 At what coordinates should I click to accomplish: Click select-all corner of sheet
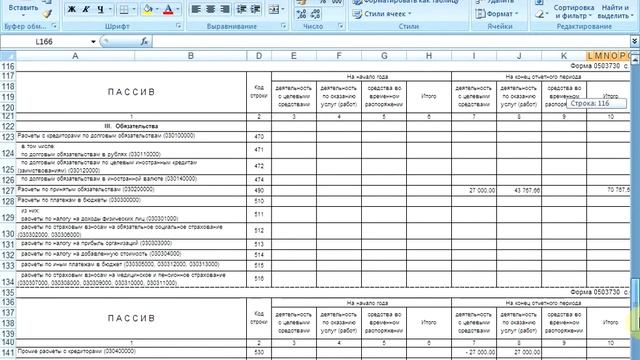(8, 56)
